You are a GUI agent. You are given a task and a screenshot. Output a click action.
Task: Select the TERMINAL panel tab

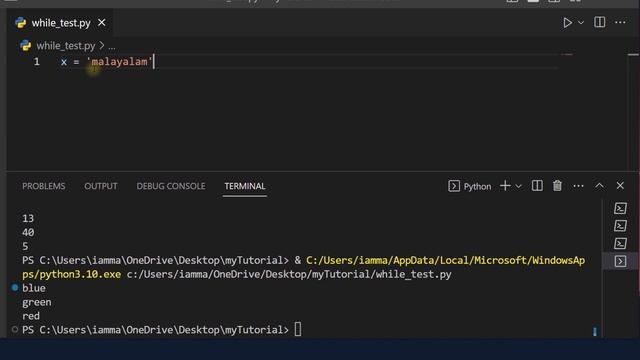click(x=245, y=186)
